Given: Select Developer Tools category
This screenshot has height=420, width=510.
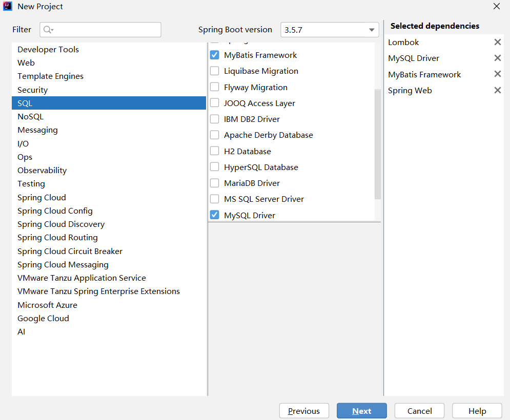Looking at the screenshot, I should pos(109,49).
